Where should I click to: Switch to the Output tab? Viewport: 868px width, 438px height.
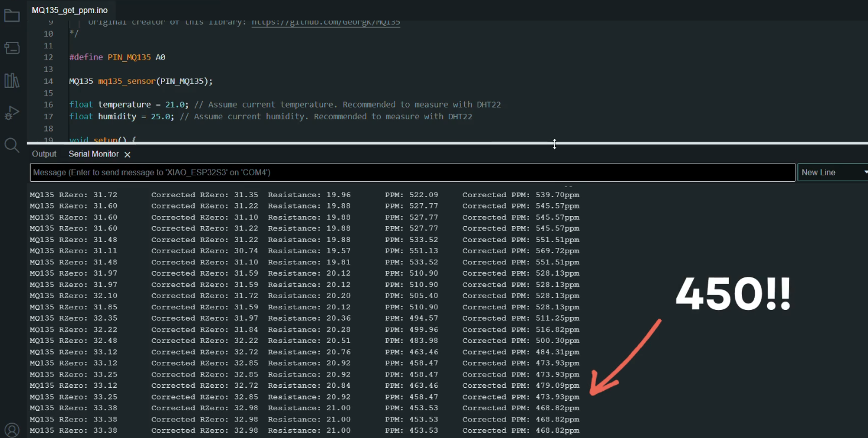[x=44, y=153]
